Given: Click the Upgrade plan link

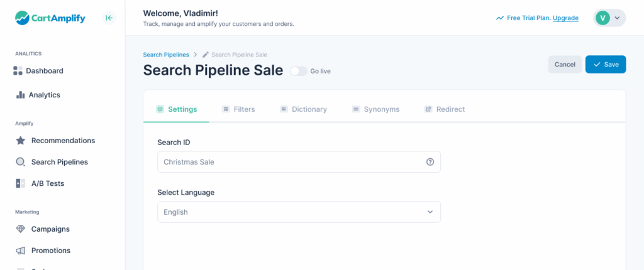Looking at the screenshot, I should (565, 18).
